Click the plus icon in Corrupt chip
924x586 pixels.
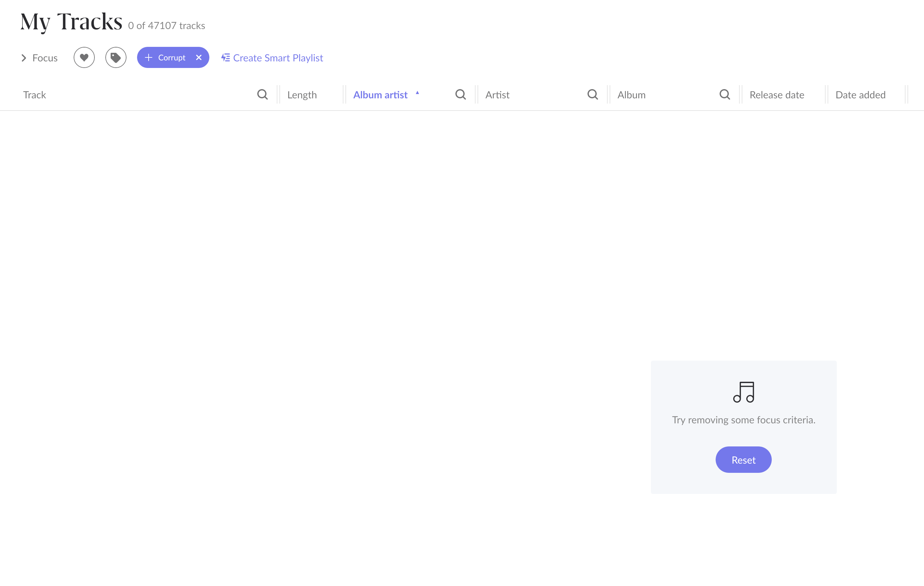point(149,57)
